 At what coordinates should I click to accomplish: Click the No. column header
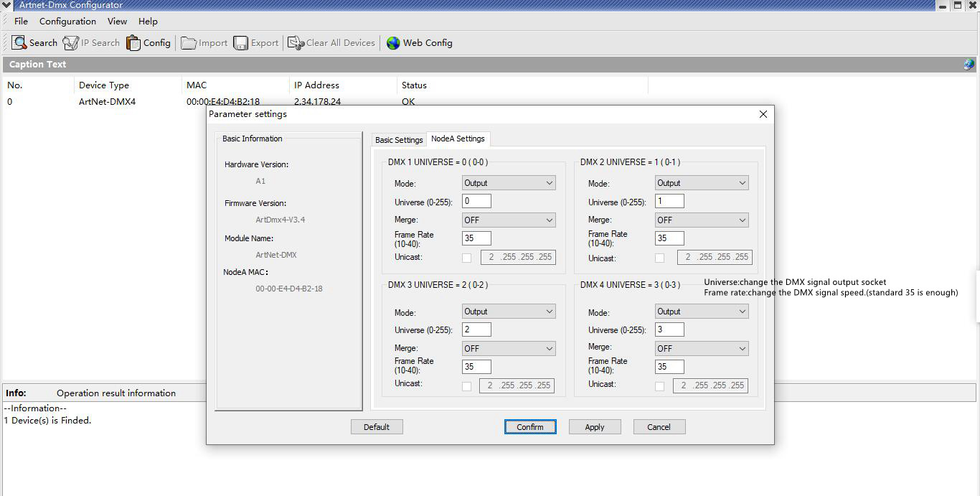(38, 85)
